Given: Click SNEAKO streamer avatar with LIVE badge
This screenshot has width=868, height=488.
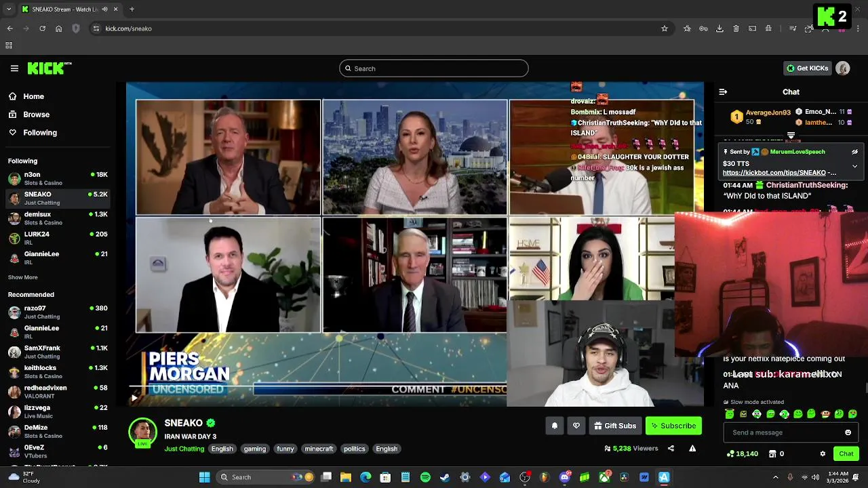Looking at the screenshot, I should pos(142,432).
